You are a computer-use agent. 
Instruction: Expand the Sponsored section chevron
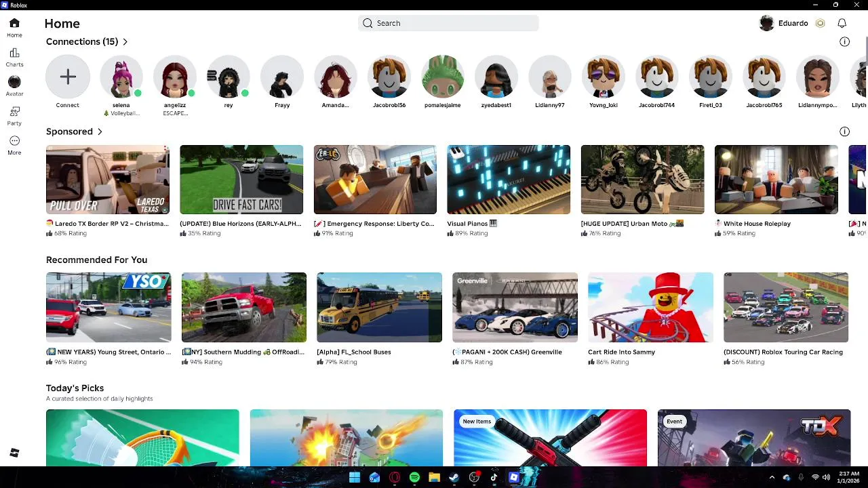pyautogui.click(x=100, y=131)
